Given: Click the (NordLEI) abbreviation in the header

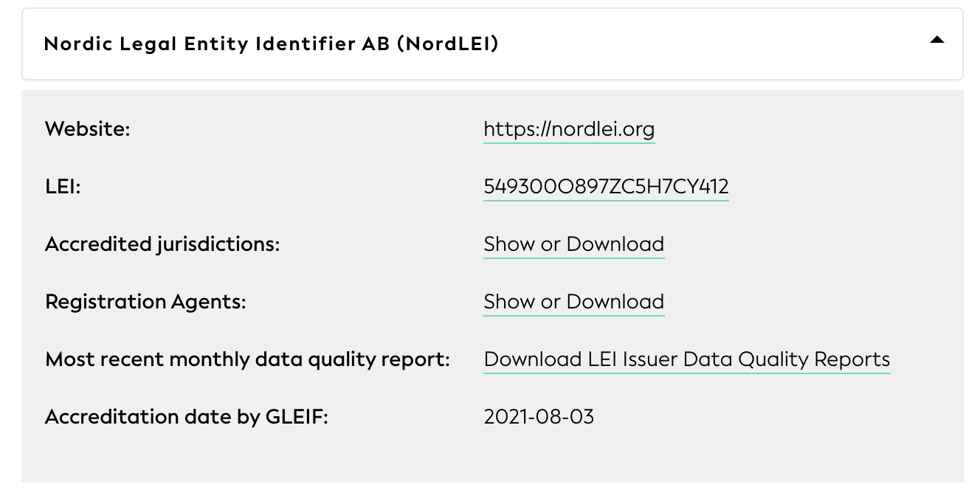Looking at the screenshot, I should pyautogui.click(x=448, y=44).
